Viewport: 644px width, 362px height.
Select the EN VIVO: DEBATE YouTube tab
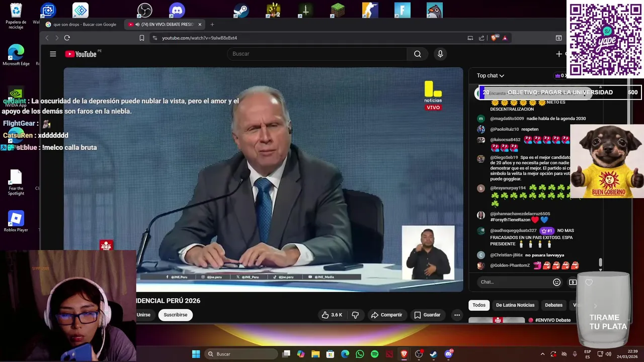164,24
